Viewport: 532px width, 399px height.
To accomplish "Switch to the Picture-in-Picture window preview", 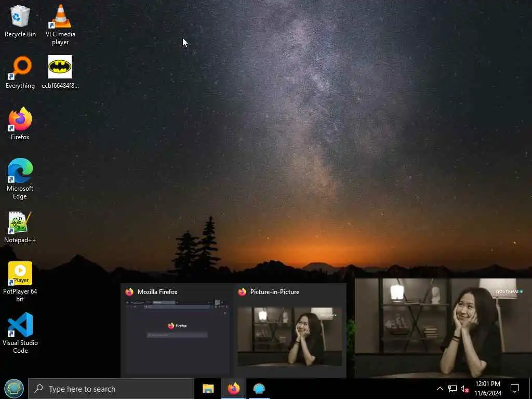I will point(289,330).
